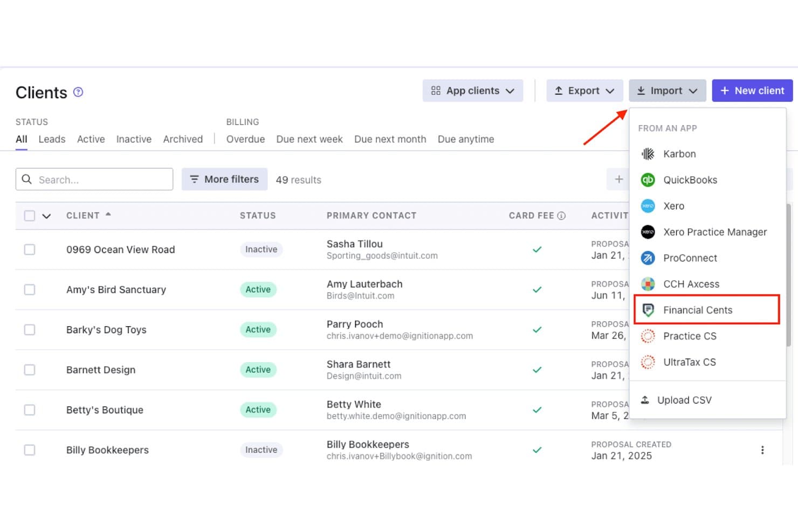Switch to the Archived status tab

(183, 139)
